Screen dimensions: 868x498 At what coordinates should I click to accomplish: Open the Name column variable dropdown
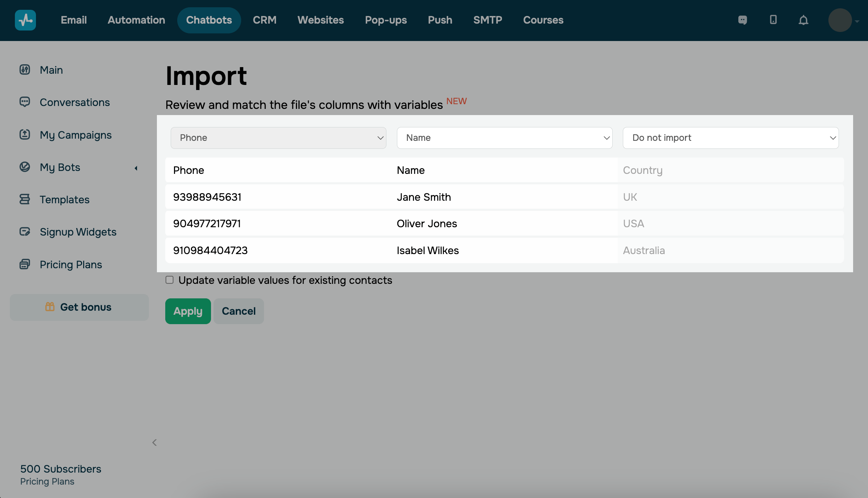click(x=504, y=138)
